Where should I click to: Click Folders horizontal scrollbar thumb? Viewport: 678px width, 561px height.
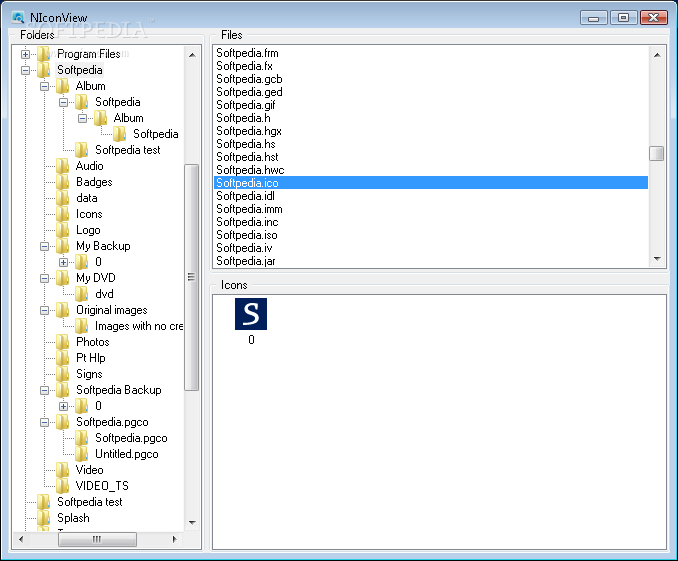pyautogui.click(x=97, y=539)
